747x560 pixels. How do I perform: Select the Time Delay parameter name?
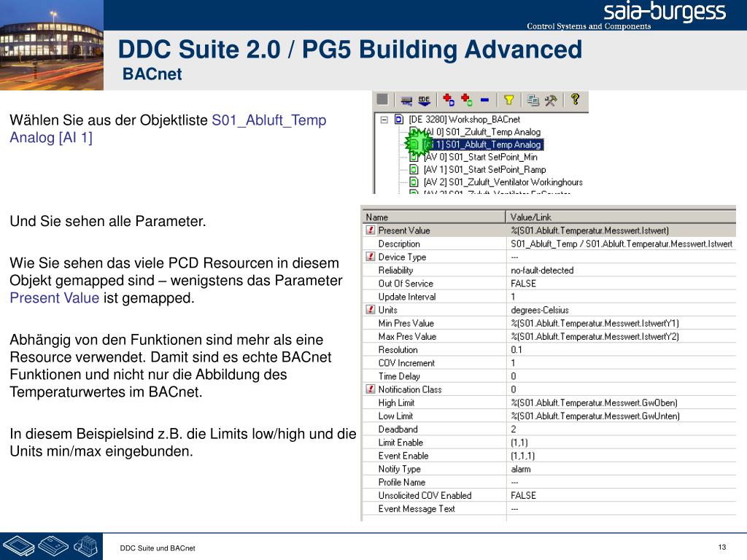pyautogui.click(x=399, y=376)
